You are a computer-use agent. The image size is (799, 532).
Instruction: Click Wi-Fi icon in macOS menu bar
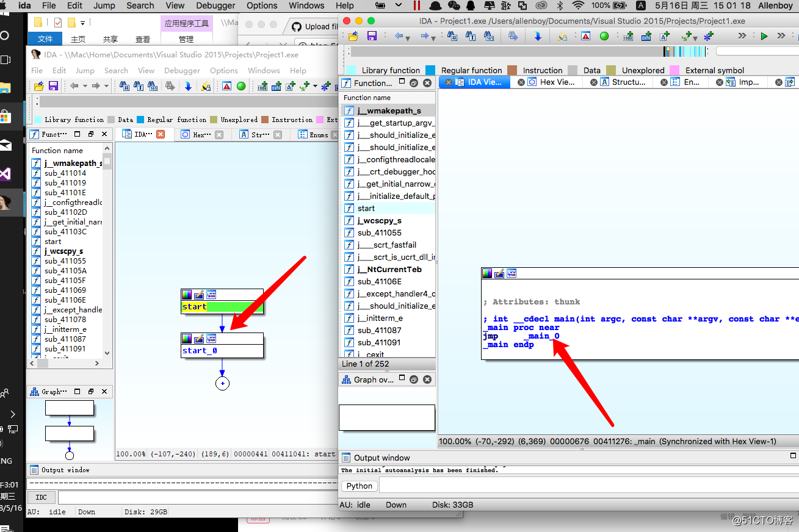tap(578, 5)
